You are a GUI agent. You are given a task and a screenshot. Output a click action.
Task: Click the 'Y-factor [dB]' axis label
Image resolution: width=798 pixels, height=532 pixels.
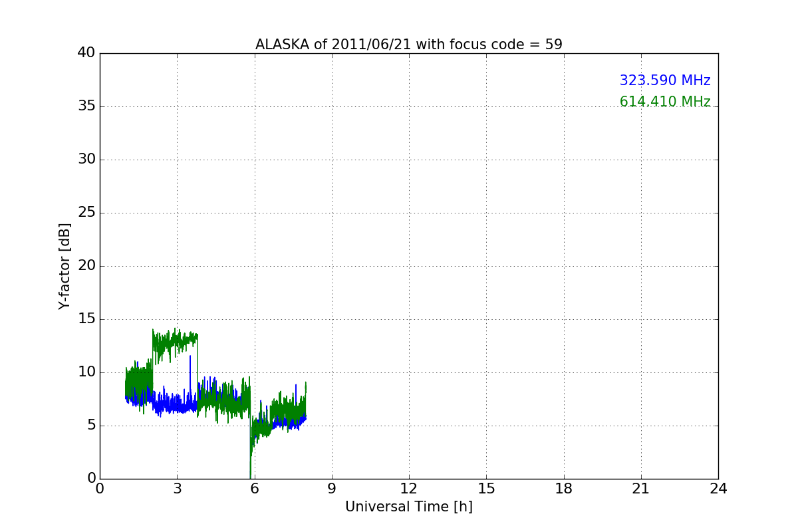[65, 266]
